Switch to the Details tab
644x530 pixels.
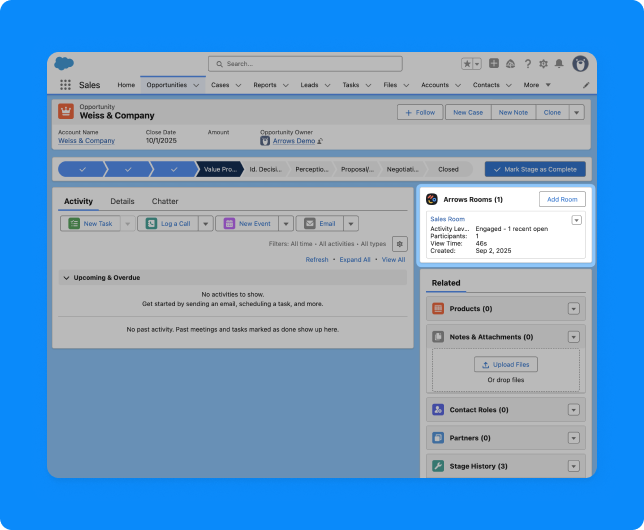pos(122,201)
